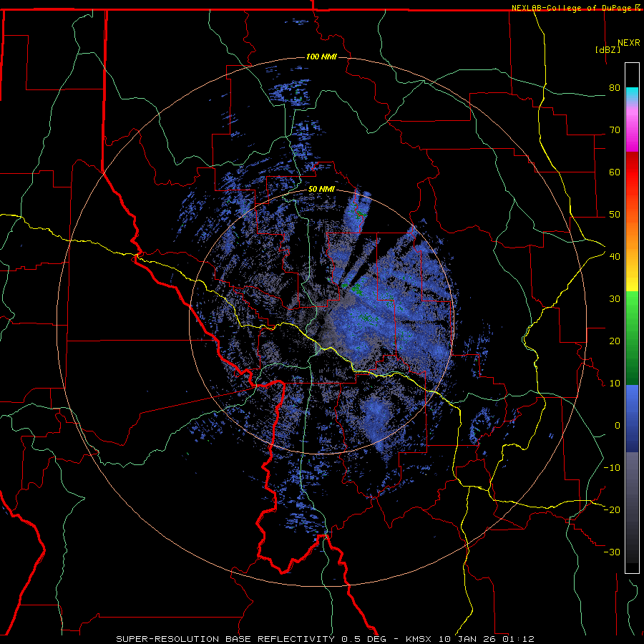Click the -10 value on dBZ scale
Viewport: 644px width, 644px height.
tap(612, 468)
